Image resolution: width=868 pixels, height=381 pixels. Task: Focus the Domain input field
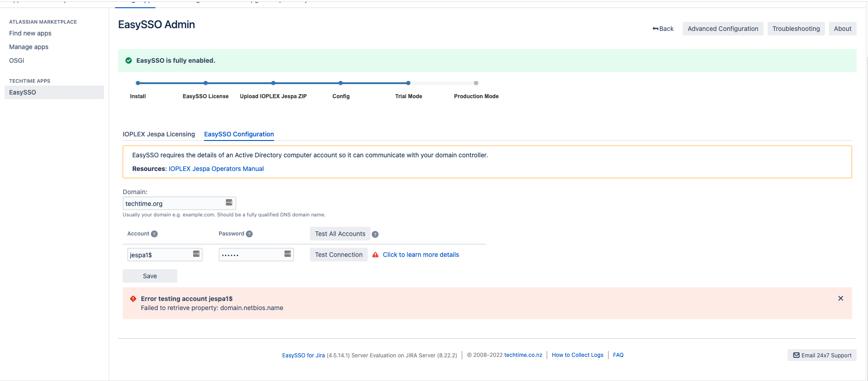[174, 204]
